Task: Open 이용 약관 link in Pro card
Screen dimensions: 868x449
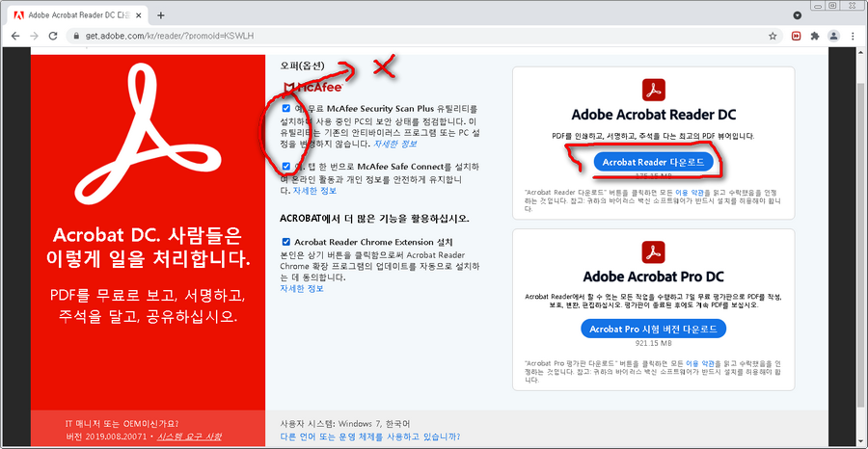Action: click(700, 363)
